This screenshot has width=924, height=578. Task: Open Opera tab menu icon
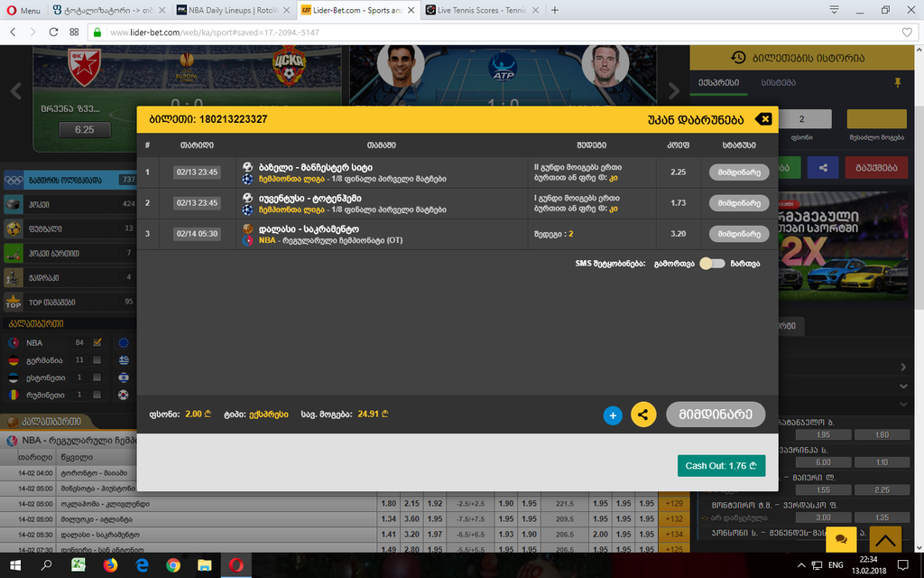point(834,10)
